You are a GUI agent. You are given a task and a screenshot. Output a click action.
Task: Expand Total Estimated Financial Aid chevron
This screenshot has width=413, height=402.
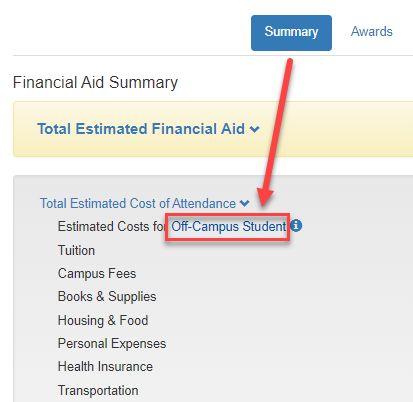tap(255, 129)
